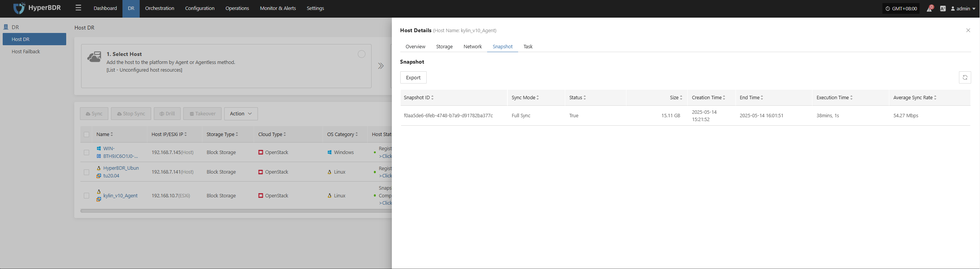Open the kylin_v10_Agent host link
This screenshot has width=980, height=269.
coord(120,195)
